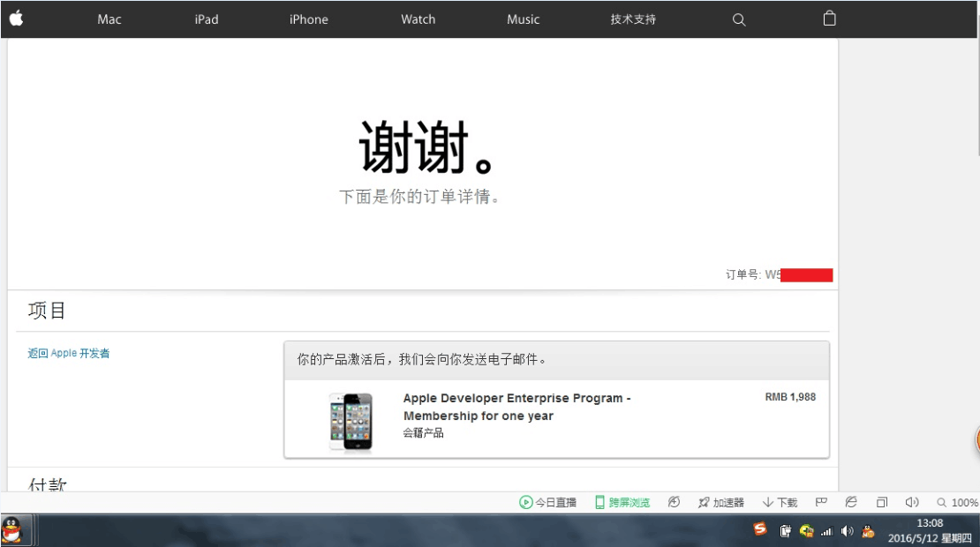Open the network signal tray icon
The image size is (980, 547).
click(x=827, y=532)
